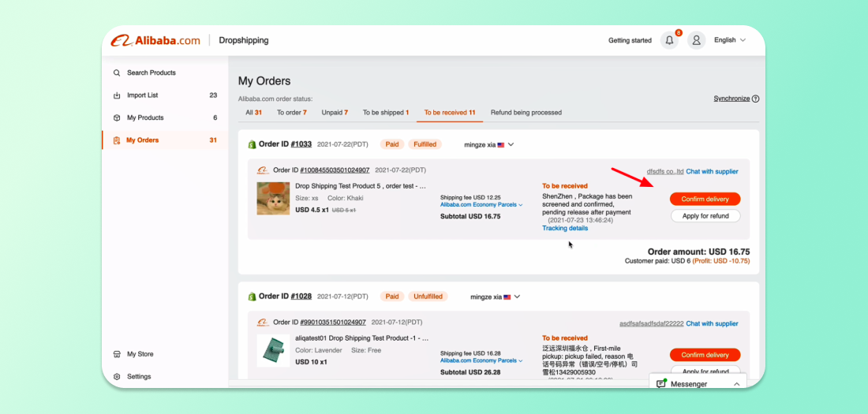Select the To be received 11 tab
This screenshot has width=868, height=414.
point(450,112)
